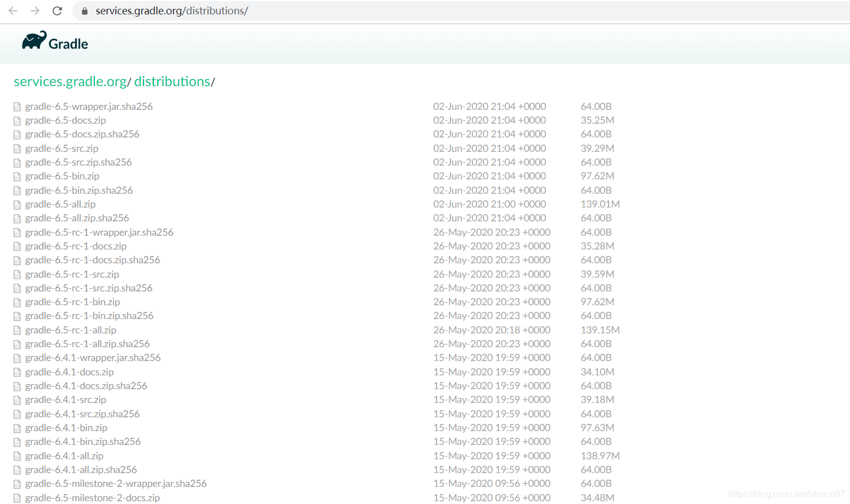
Task: Click the file icon beside gradle-6.5-all.zip.sha256
Action: pos(17,218)
